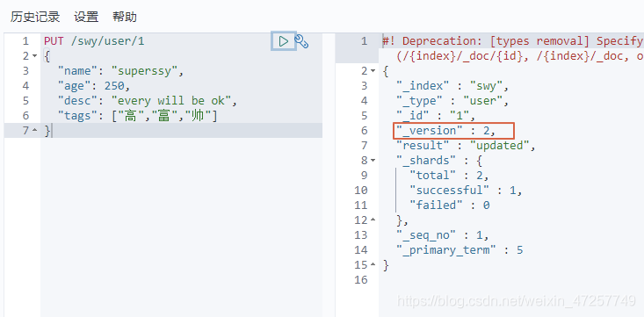Collapse the request body fold arrow at line 2
The width and height of the screenshot is (644, 317).
coord(35,56)
